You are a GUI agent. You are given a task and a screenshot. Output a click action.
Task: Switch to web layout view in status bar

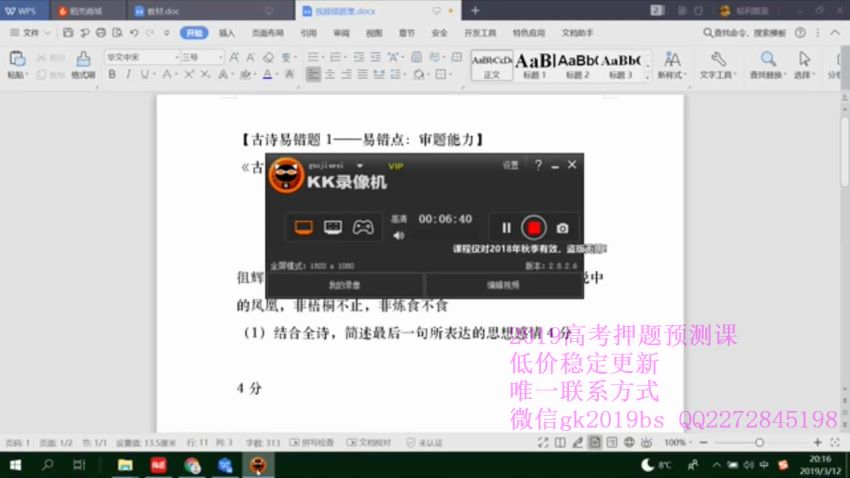coord(629,442)
